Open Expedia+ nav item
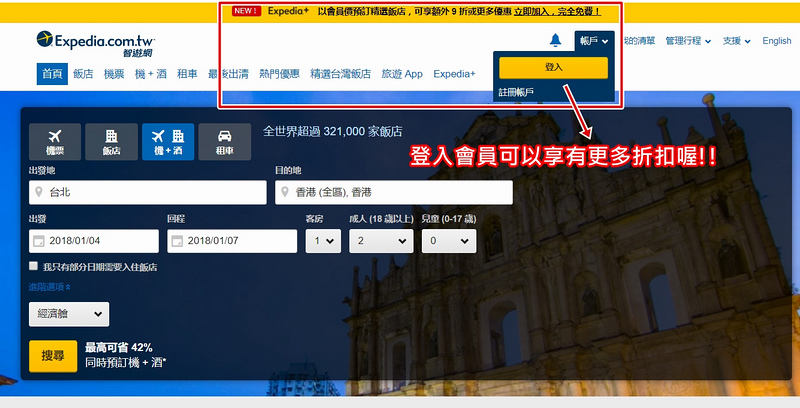The width and height of the screenshot is (800, 408). [x=454, y=74]
